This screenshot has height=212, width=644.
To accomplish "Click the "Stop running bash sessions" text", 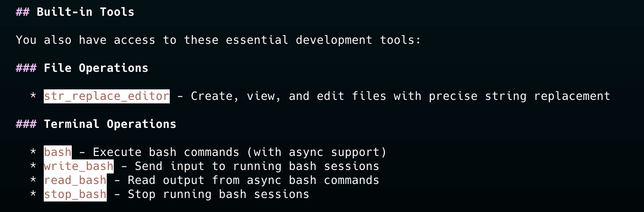I will click(218, 194).
